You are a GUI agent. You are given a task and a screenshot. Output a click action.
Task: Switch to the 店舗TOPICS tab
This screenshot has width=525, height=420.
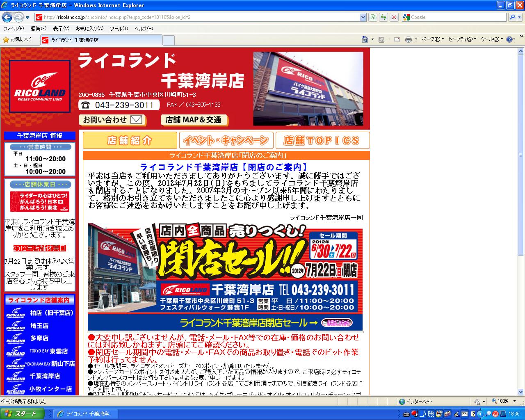[322, 140]
